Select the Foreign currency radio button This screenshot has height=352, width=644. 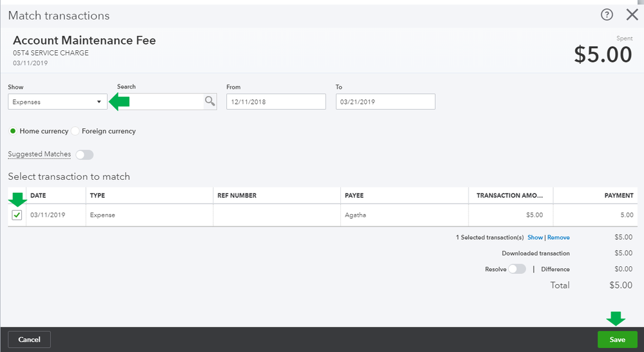point(75,131)
